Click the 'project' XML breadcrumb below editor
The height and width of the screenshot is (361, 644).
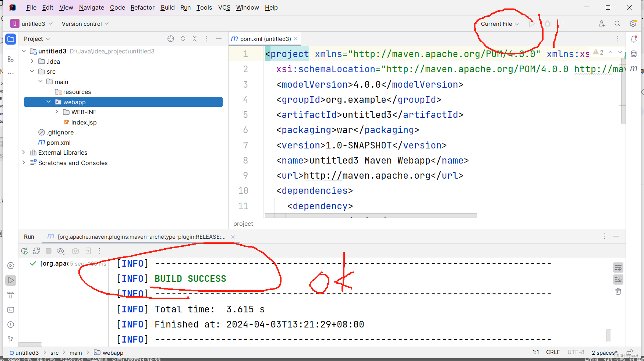pos(243,224)
